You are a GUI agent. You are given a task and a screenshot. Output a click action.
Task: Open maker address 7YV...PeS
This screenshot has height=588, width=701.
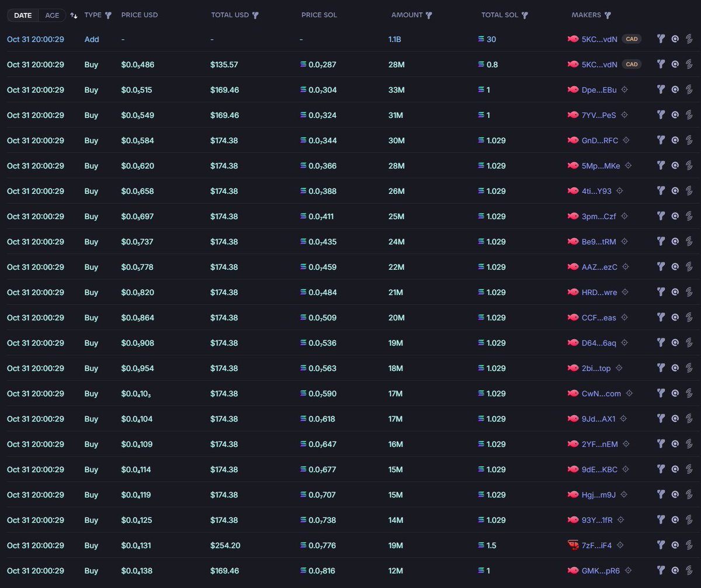[599, 115]
